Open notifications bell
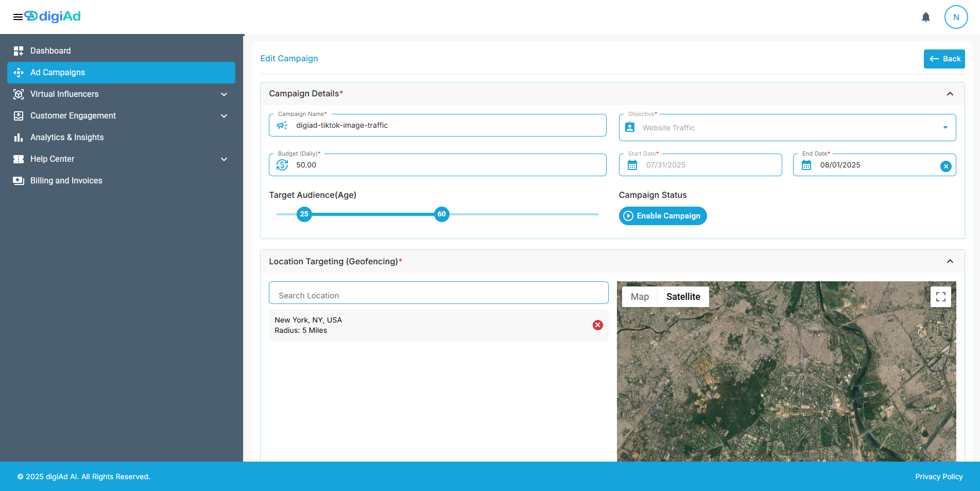980x491 pixels. coord(926,17)
